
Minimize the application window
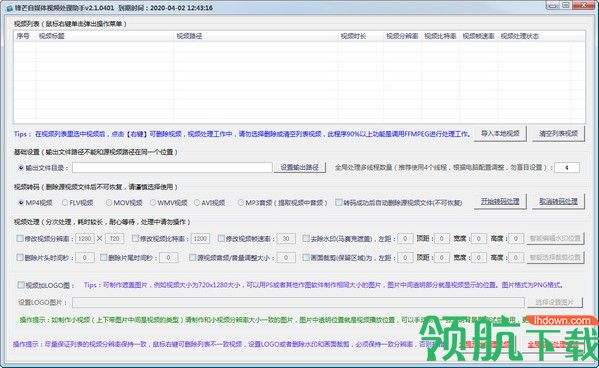551,5
